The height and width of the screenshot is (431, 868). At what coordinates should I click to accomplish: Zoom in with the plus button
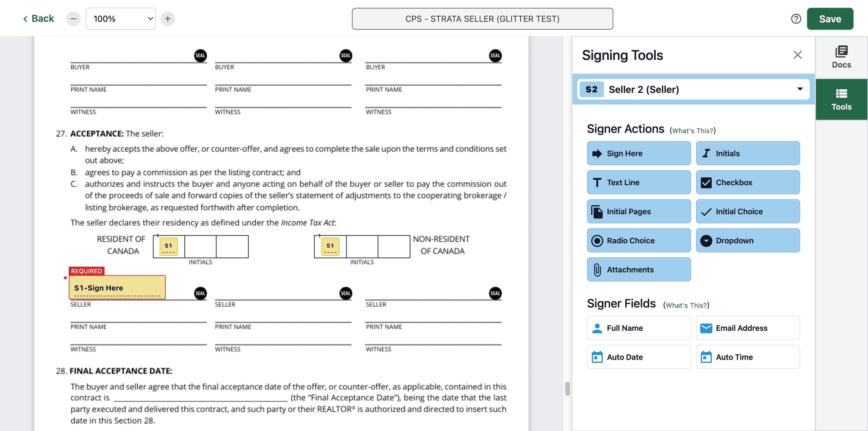point(167,19)
